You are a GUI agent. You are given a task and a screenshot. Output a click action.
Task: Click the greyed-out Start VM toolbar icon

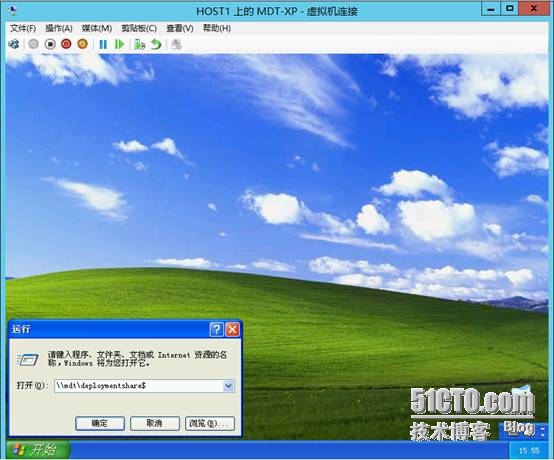(x=34, y=44)
